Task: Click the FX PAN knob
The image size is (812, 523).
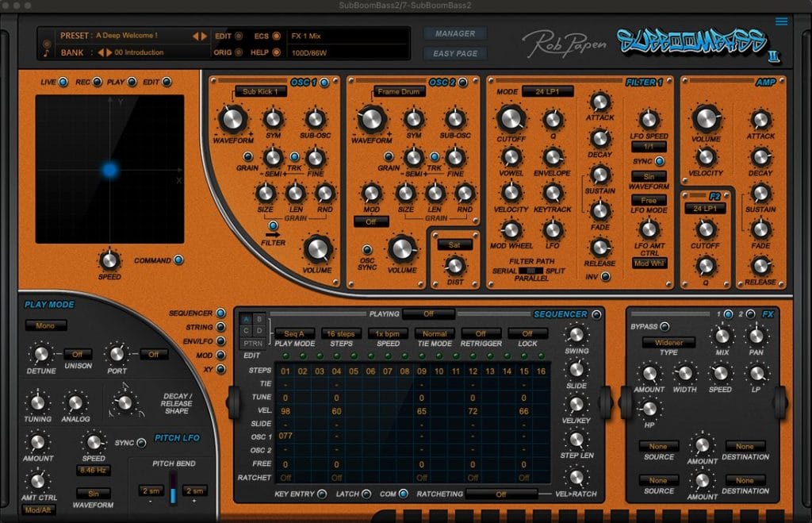Action: pos(756,336)
